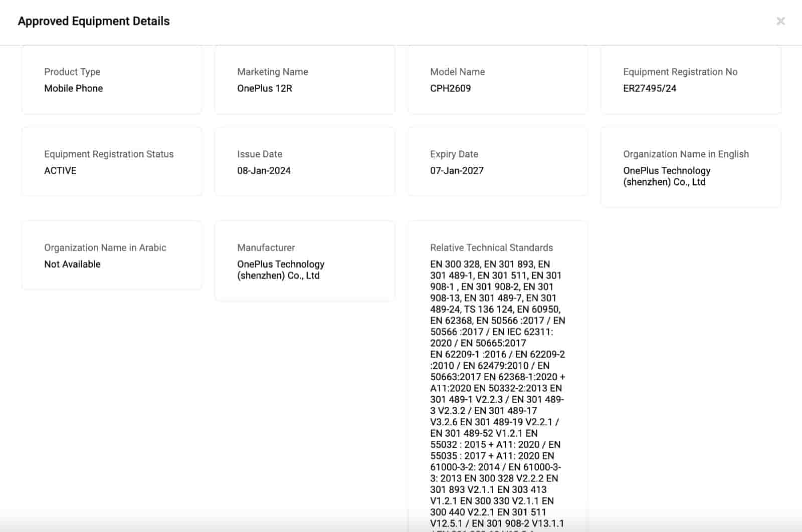
Task: Click the Expiry Date label
Action: (454, 154)
